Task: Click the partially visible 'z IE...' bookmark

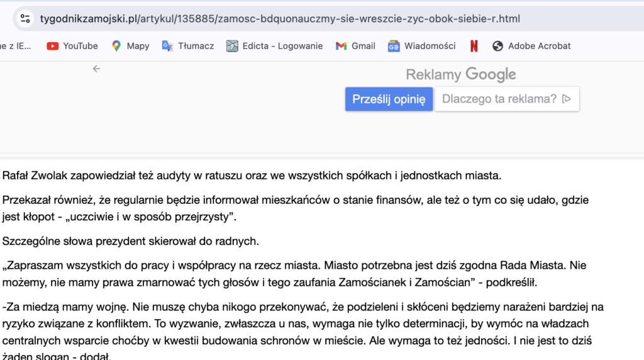Action: (x=16, y=46)
